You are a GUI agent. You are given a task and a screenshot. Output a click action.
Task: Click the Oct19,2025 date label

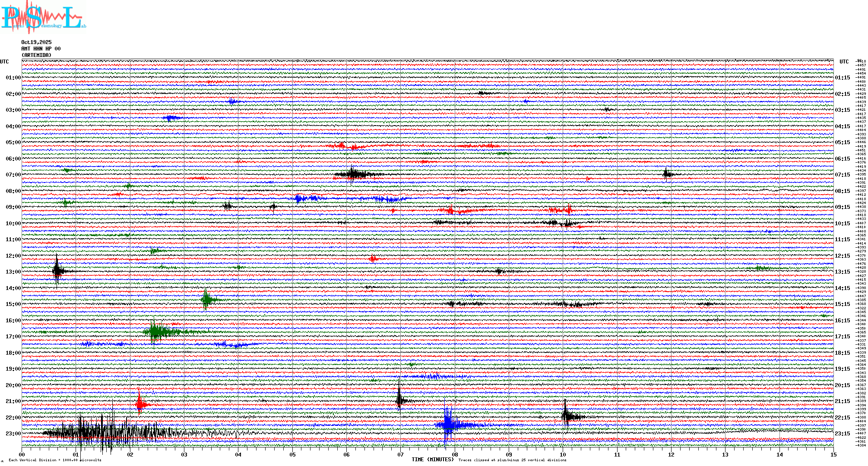click(x=36, y=42)
